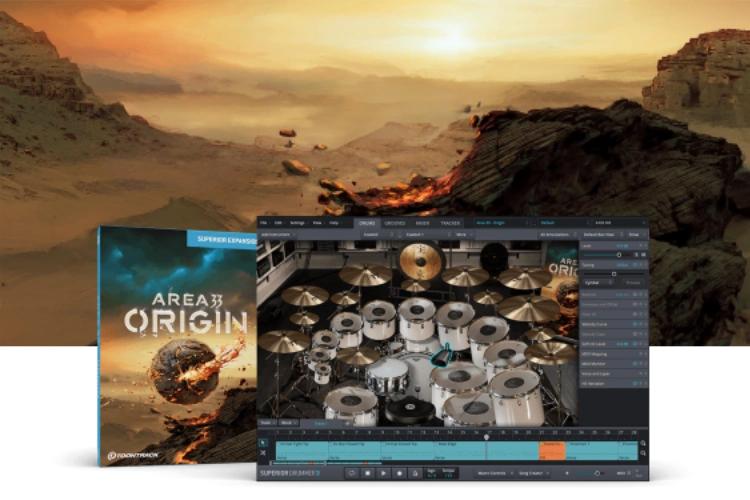Switch to the DRUMS tab
This screenshot has width=750, height=500.
(367, 223)
